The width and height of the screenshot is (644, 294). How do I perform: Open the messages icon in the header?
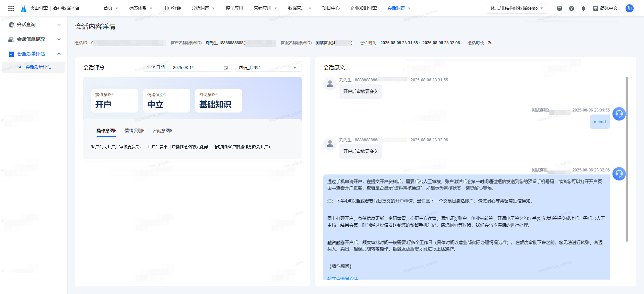[x=559, y=8]
